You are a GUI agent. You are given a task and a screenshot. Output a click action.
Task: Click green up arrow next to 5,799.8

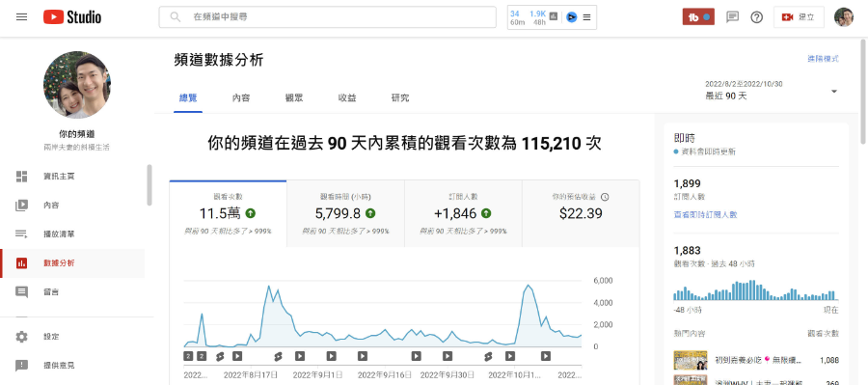point(370,213)
